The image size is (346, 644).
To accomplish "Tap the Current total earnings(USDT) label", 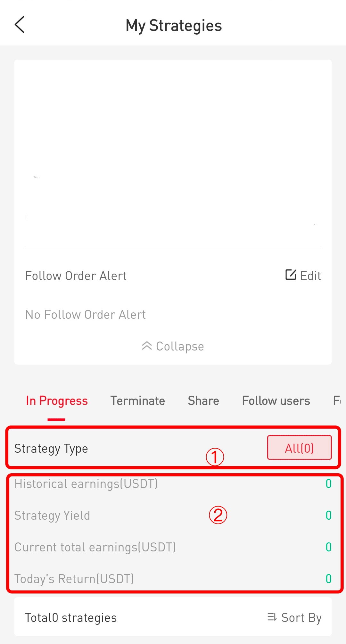I will (x=95, y=547).
